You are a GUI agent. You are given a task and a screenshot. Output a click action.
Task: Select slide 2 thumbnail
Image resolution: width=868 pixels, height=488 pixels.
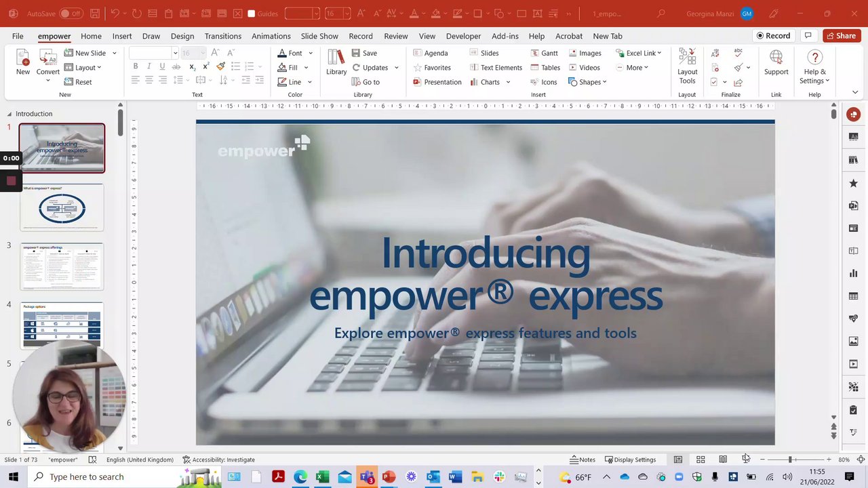(62, 207)
